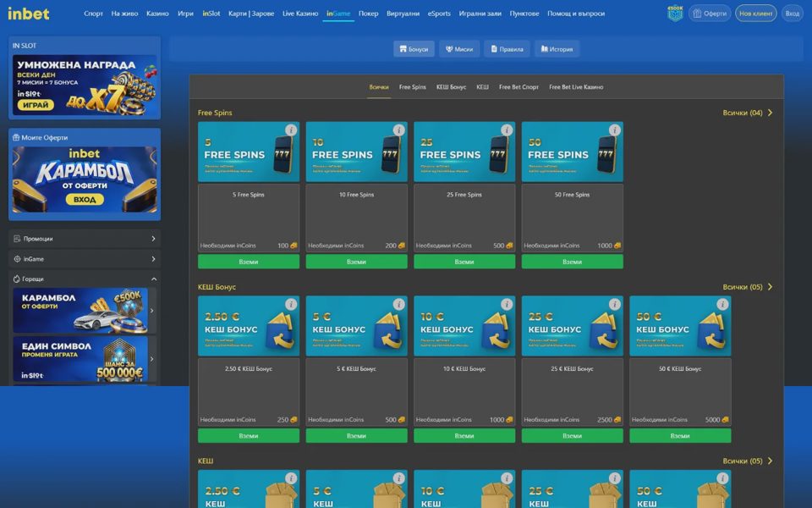
Task: Open the Бонуси tab
Action: click(x=414, y=49)
